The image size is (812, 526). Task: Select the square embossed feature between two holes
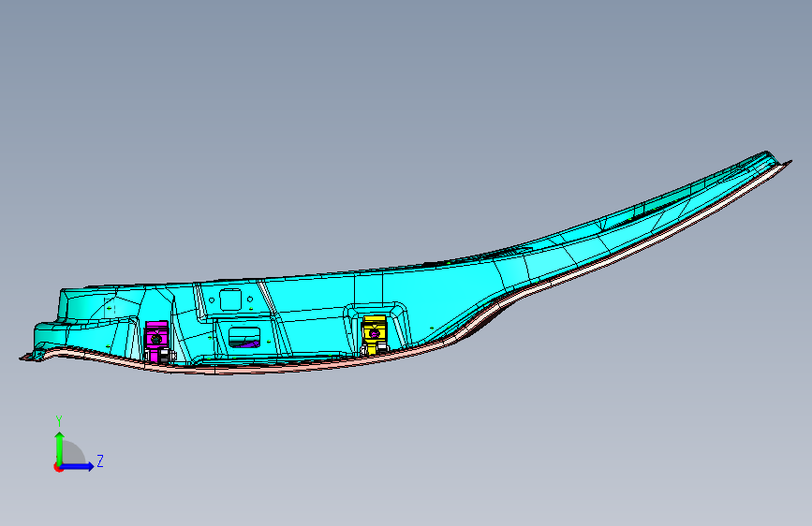[230, 300]
